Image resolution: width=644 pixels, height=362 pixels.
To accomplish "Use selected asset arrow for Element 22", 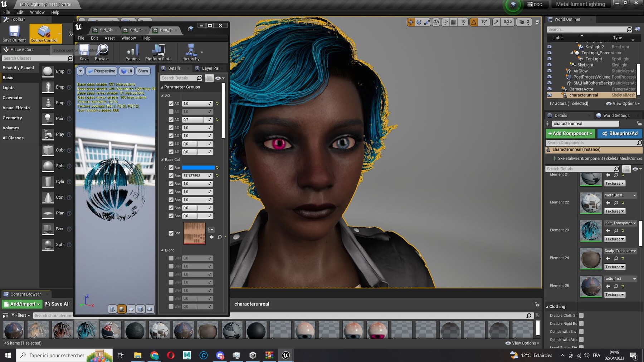I will (x=608, y=203).
